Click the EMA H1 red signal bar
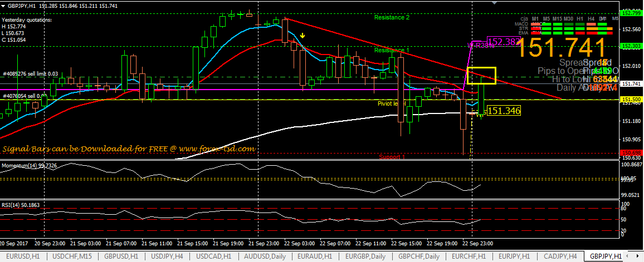Screen dimensions: 644x262 (580, 33)
